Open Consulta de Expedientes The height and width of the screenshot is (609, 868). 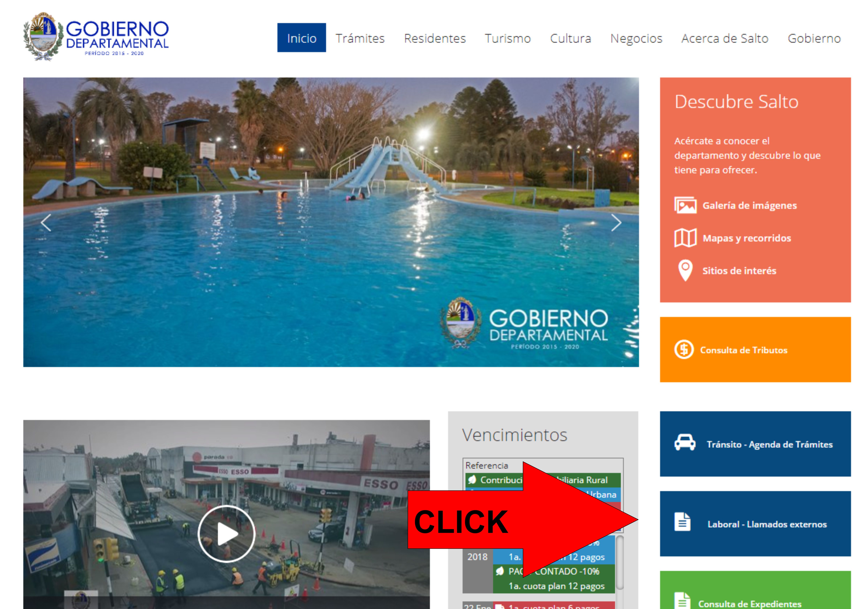pyautogui.click(x=750, y=604)
